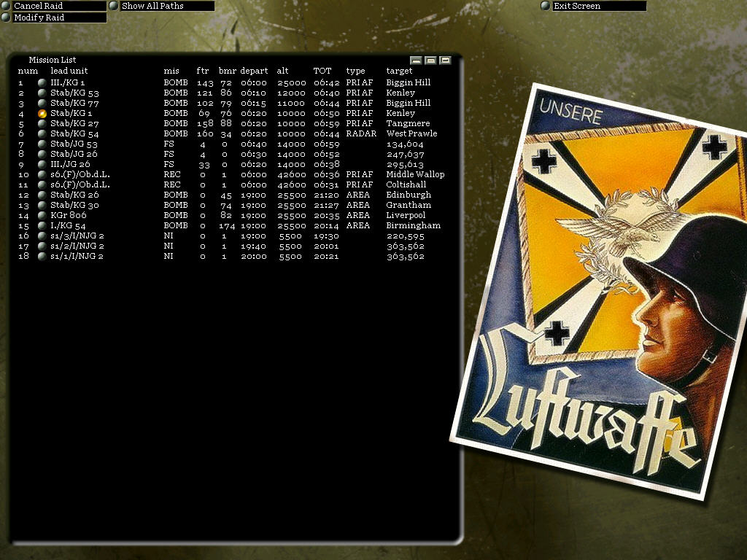747x560 pixels.
Task: Click target coordinates '295,613'
Action: [x=405, y=165]
